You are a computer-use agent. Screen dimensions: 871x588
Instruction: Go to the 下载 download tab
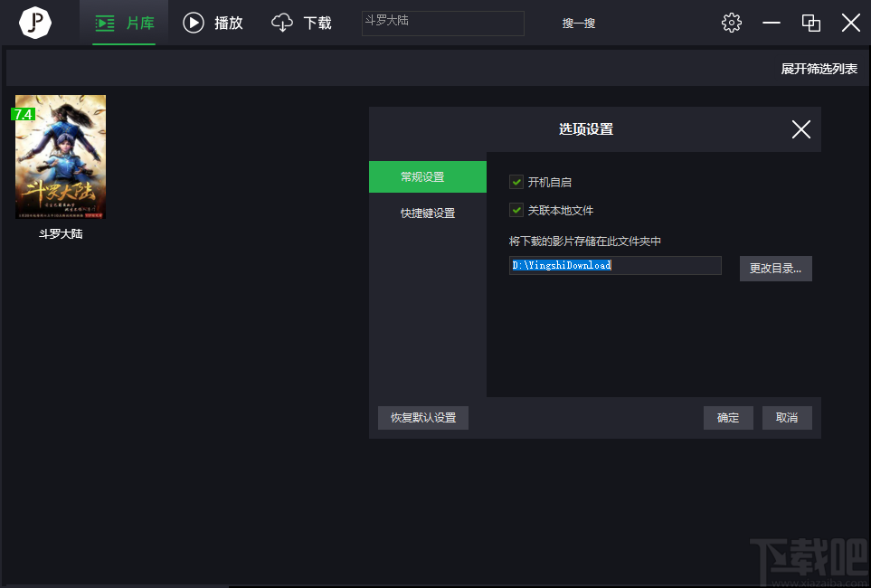(x=301, y=23)
